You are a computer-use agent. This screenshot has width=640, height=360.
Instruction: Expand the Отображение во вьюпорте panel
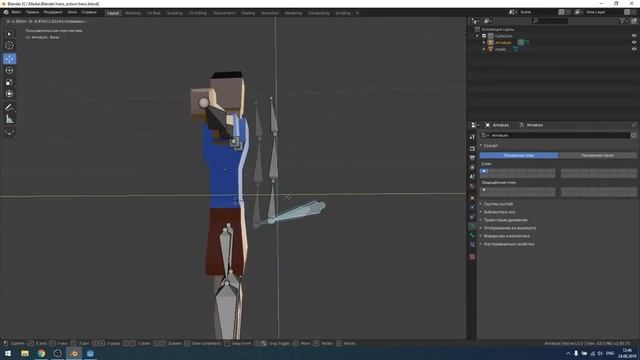pyautogui.click(x=509, y=228)
